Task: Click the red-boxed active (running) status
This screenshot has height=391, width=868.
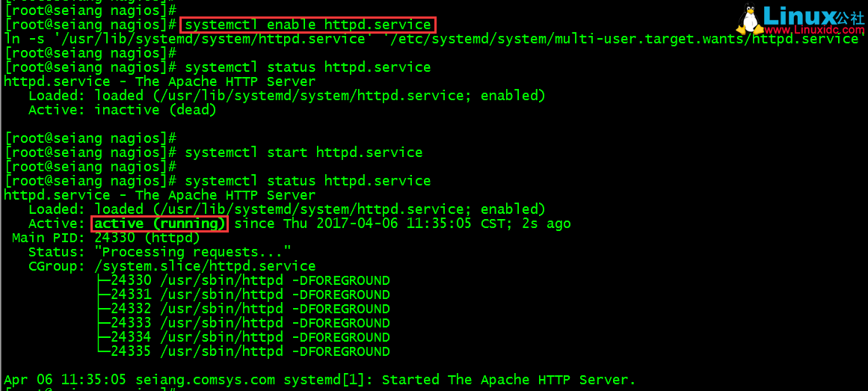Action: click(160, 224)
